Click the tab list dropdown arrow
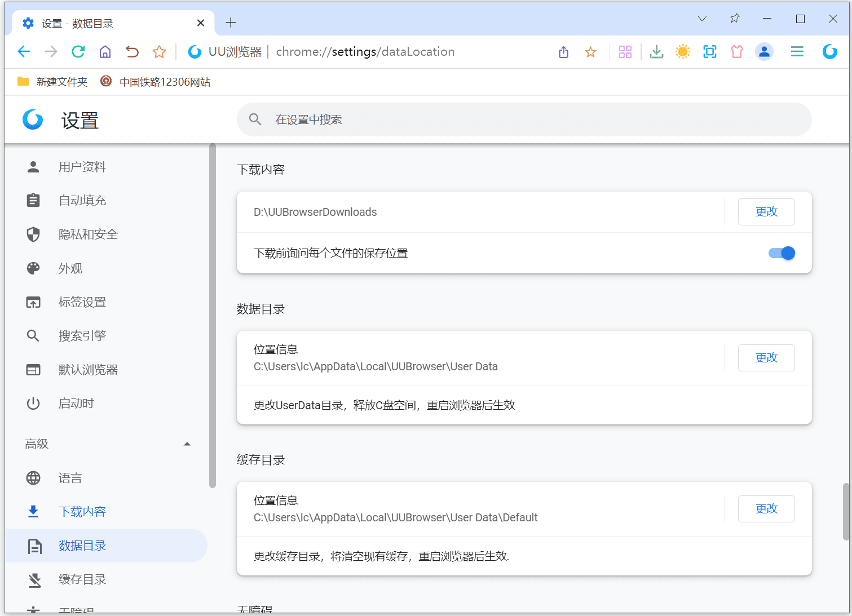The image size is (852, 616). pyautogui.click(x=702, y=19)
